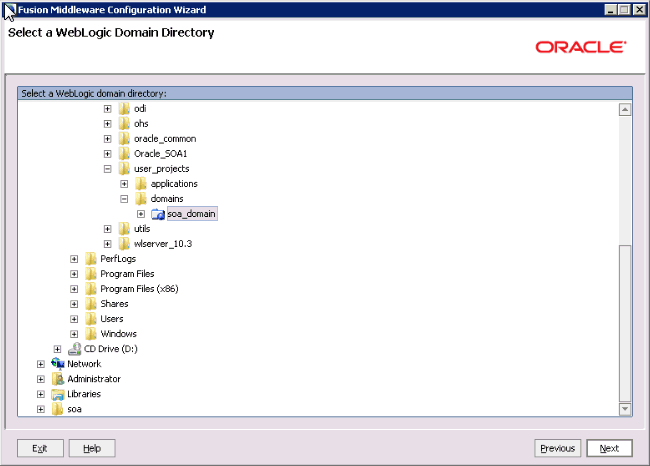
Task: Expand the Administrator node
Action: point(41,379)
